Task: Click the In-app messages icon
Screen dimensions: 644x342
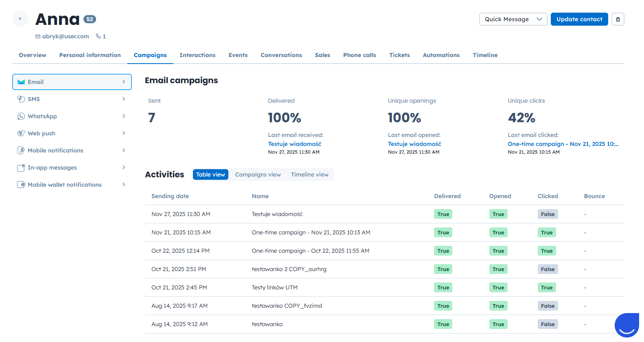Action: coord(21,168)
